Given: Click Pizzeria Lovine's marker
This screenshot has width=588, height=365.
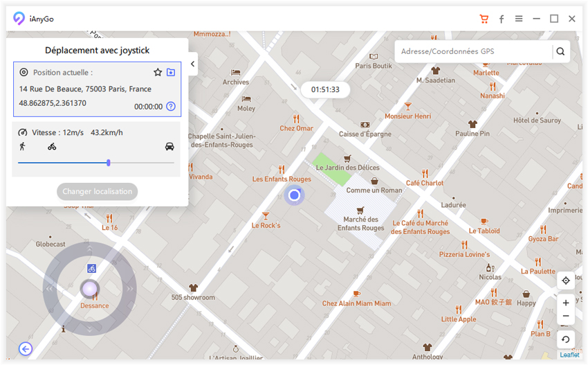Looking at the screenshot, I should pos(465,245).
